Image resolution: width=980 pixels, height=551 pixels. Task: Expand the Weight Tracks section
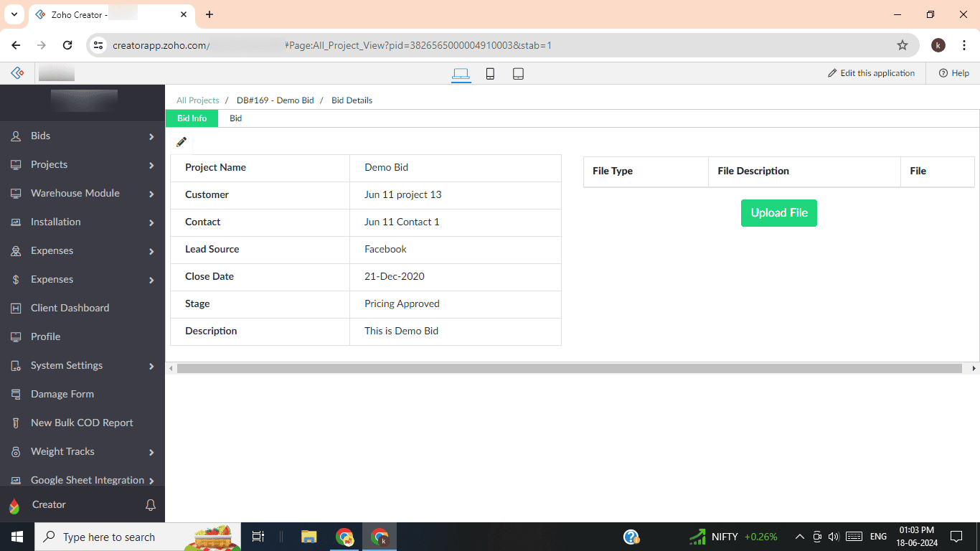151,451
